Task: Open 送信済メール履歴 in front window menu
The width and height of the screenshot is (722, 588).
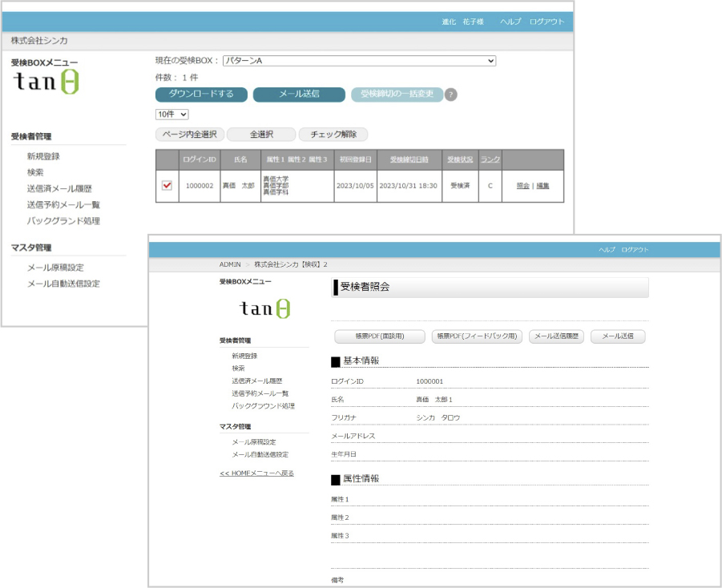Action: [257, 381]
